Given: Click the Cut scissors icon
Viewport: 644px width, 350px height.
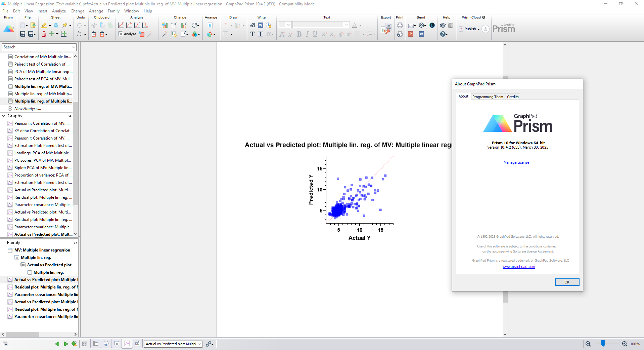Looking at the screenshot, I should [94, 25].
